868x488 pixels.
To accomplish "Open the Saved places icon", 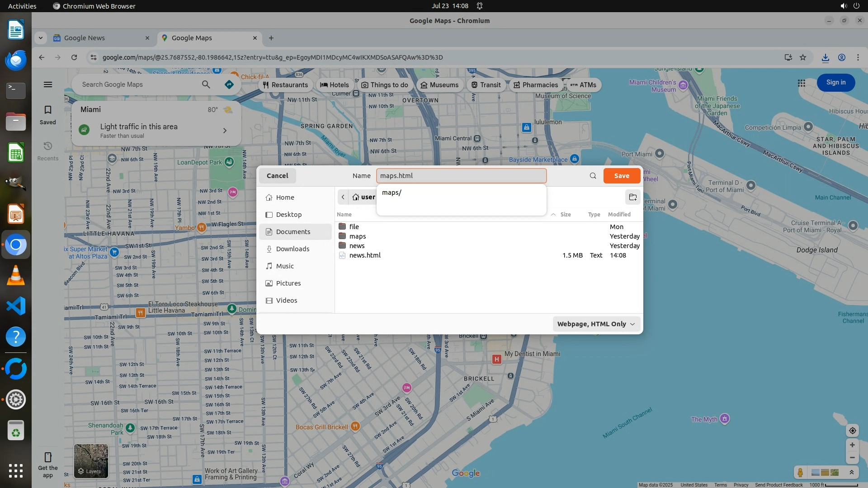I will click(x=48, y=115).
